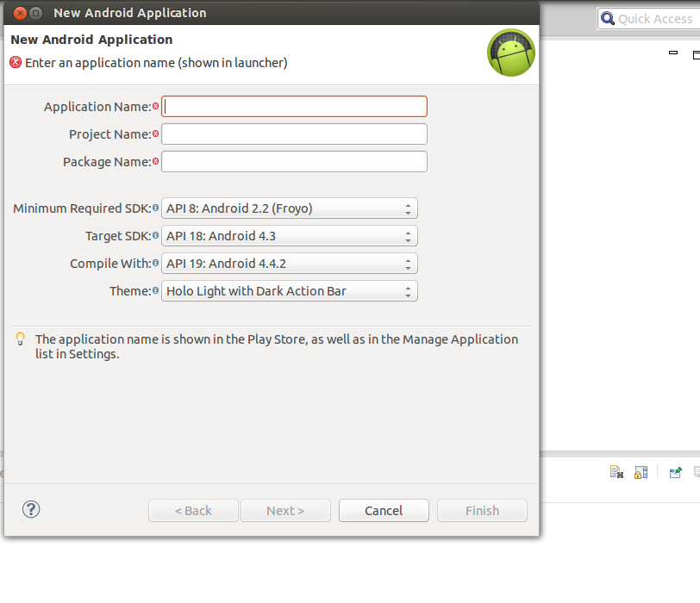Close the New Android Application dialog
This screenshot has height=603, width=700.
(20, 13)
